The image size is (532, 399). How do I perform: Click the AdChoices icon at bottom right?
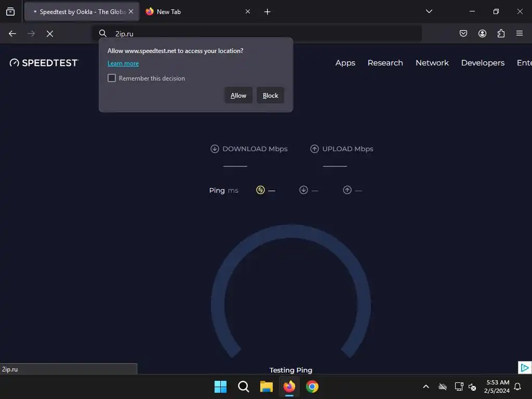[x=525, y=367]
